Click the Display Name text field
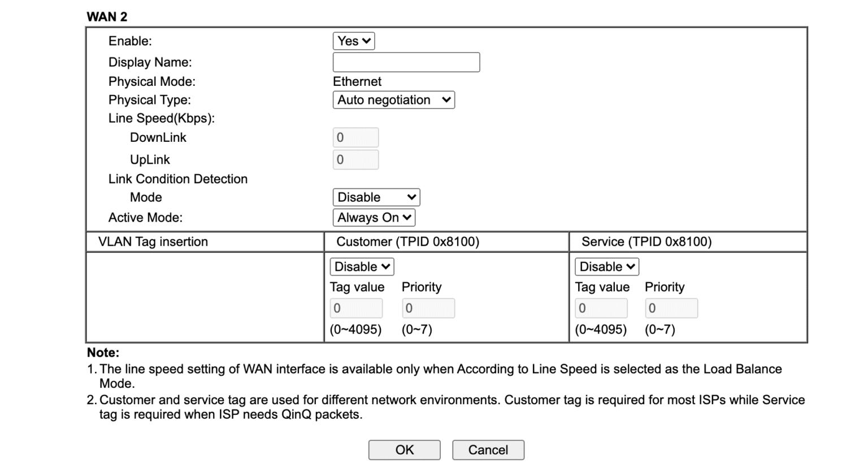This screenshot has width=868, height=464. [x=406, y=62]
